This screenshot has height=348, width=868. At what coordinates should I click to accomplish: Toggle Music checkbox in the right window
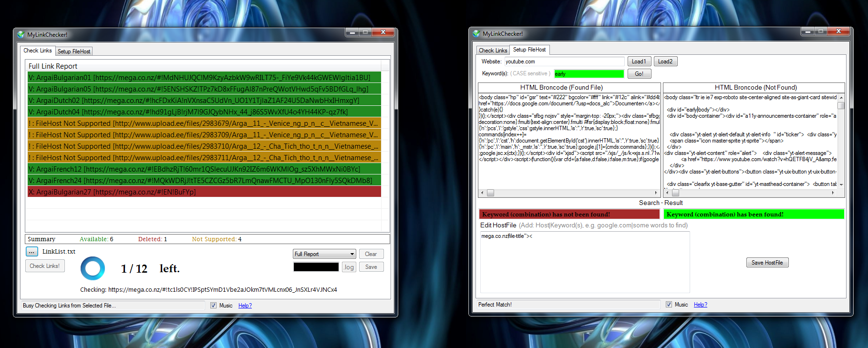pyautogui.click(x=669, y=304)
